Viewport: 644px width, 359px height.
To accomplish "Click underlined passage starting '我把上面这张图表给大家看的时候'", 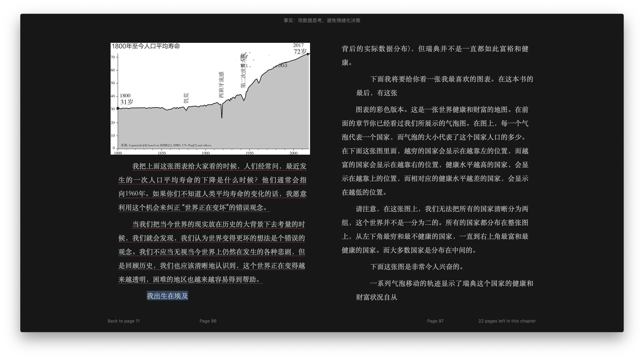I will click(212, 187).
